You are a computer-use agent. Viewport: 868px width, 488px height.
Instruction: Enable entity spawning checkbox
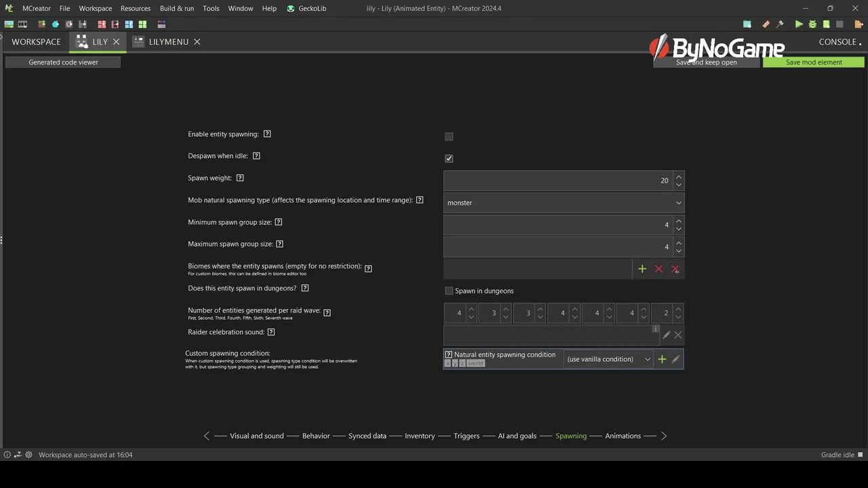449,136
